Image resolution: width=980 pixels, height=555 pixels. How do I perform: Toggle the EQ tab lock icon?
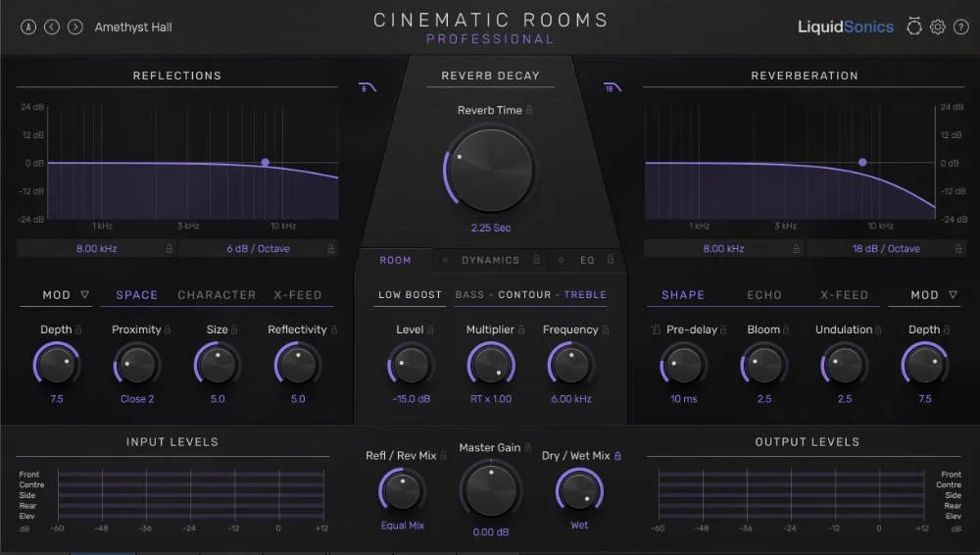pyautogui.click(x=610, y=259)
